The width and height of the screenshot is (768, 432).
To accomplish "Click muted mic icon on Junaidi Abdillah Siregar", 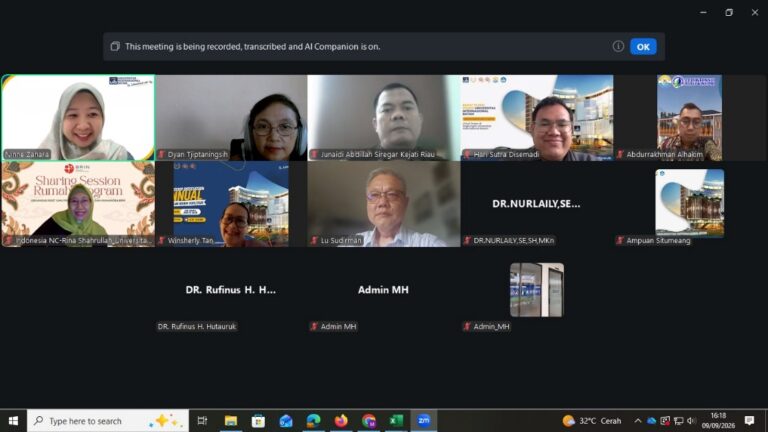I will point(314,154).
